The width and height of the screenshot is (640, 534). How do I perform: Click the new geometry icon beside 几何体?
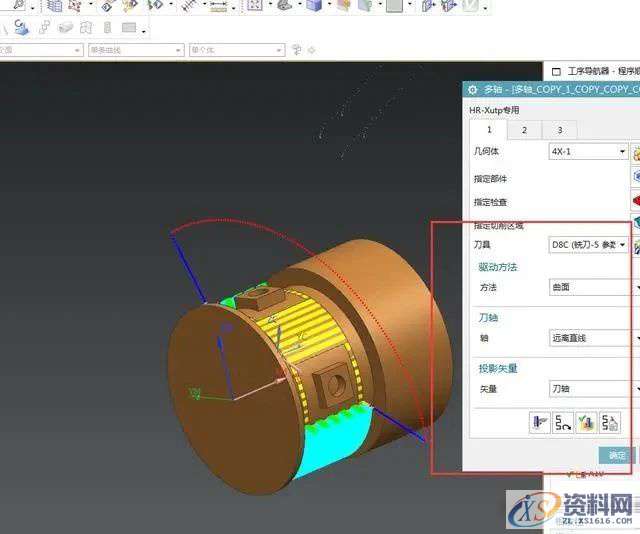[636, 152]
